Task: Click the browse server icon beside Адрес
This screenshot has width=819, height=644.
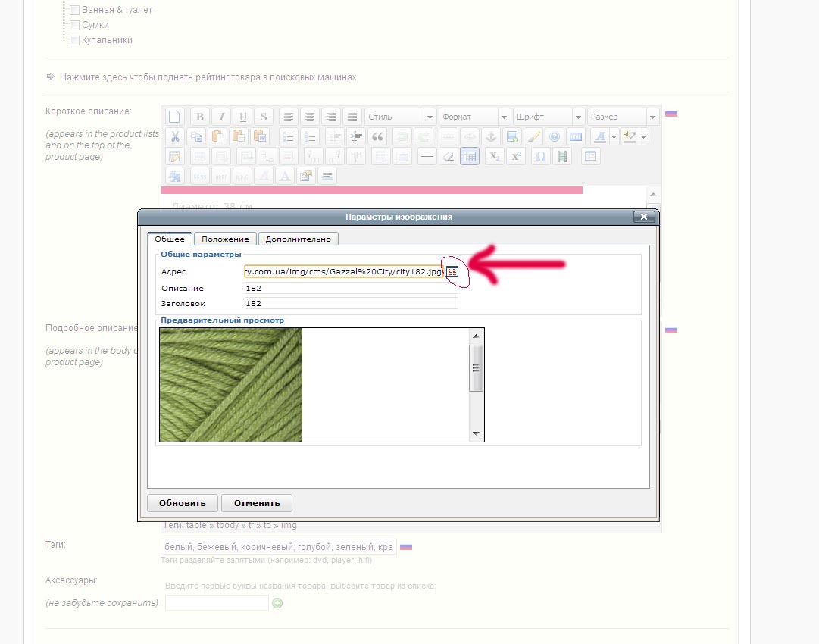Action: [452, 271]
